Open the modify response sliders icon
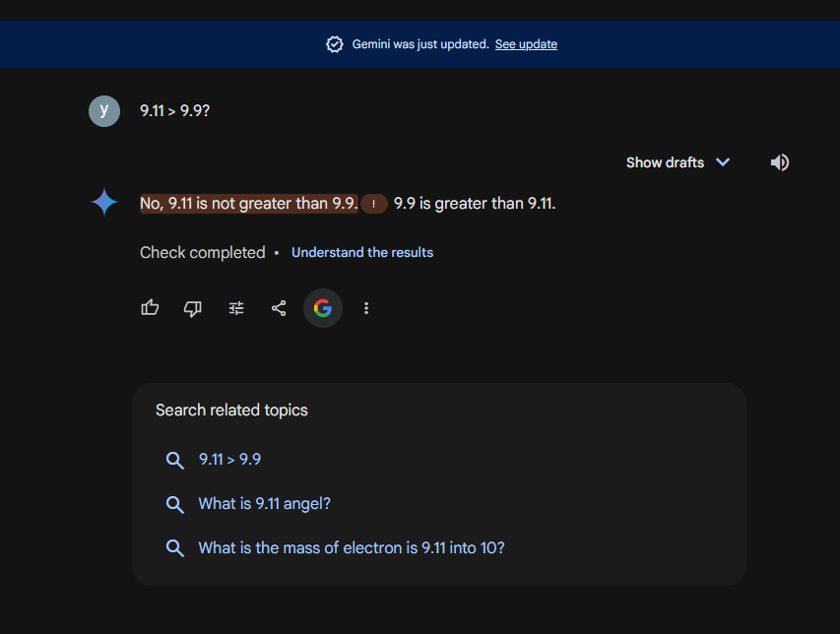This screenshot has height=634, width=840. coord(236,308)
